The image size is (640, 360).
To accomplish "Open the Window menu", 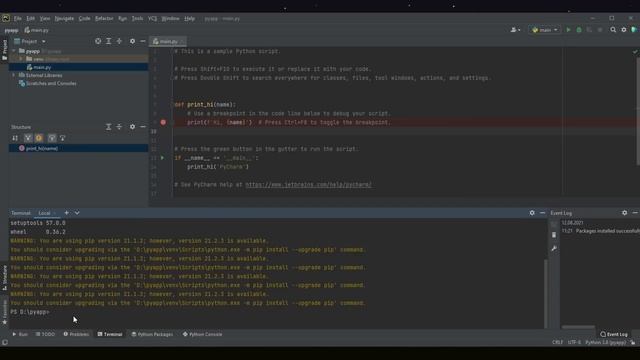I will pos(170,18).
